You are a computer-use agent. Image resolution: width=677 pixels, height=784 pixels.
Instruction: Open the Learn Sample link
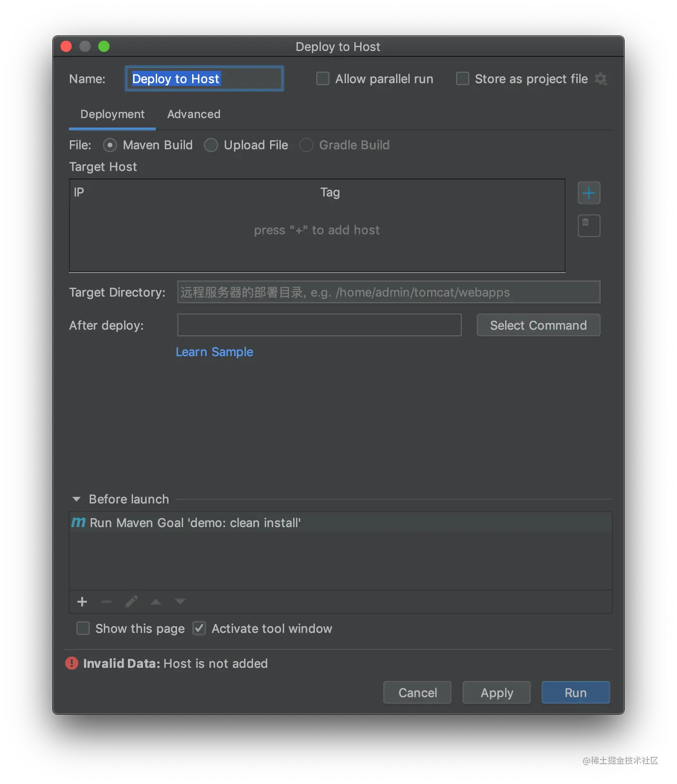(x=214, y=352)
